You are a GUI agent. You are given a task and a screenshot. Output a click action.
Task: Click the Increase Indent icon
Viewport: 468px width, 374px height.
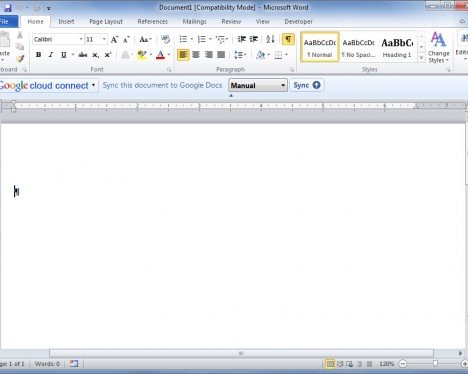[x=254, y=39]
